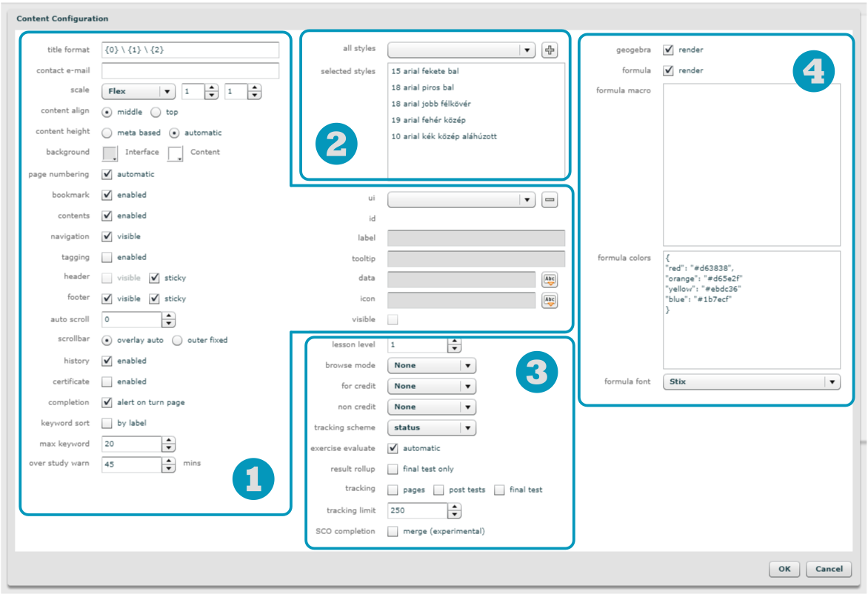This screenshot has height=597, width=868.
Task: Select the top content align radio button
Action: pyautogui.click(x=156, y=113)
